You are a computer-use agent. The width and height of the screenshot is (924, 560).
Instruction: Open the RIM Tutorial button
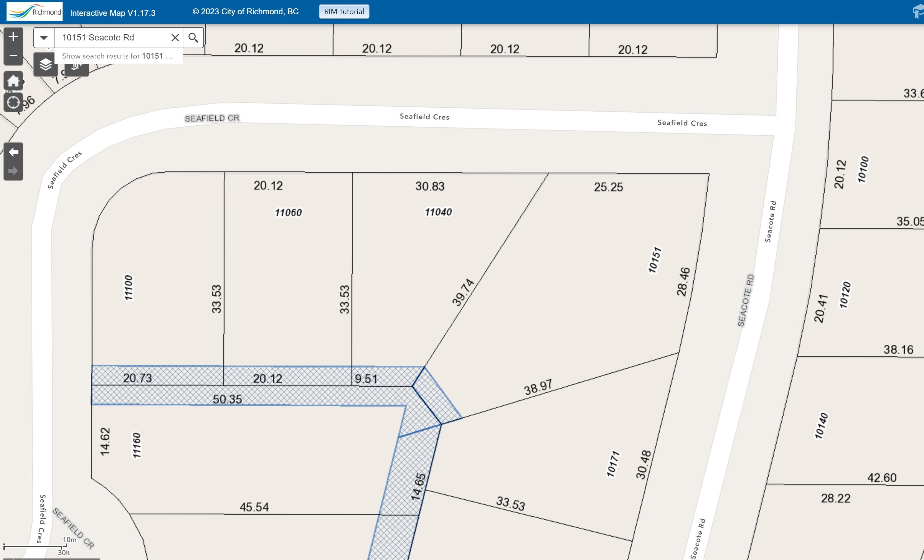pyautogui.click(x=344, y=11)
